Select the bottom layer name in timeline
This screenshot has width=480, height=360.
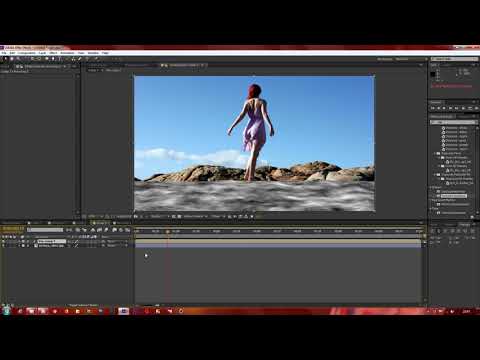[51, 245]
